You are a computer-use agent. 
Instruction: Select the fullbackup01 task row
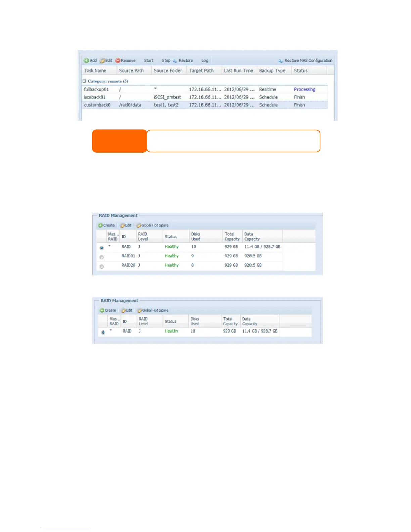(x=205, y=89)
